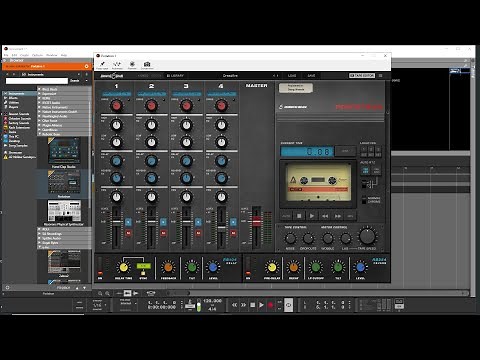Viewport: 480px width, 360px height.
Task: Expand the Native Instruments GmbH folder
Action: click(x=39, y=112)
